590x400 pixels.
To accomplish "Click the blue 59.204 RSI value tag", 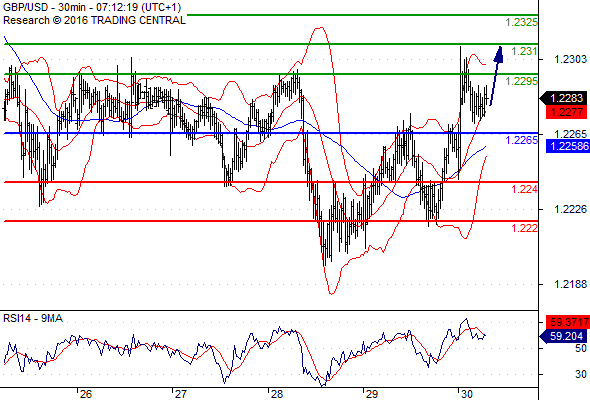I will tap(563, 336).
